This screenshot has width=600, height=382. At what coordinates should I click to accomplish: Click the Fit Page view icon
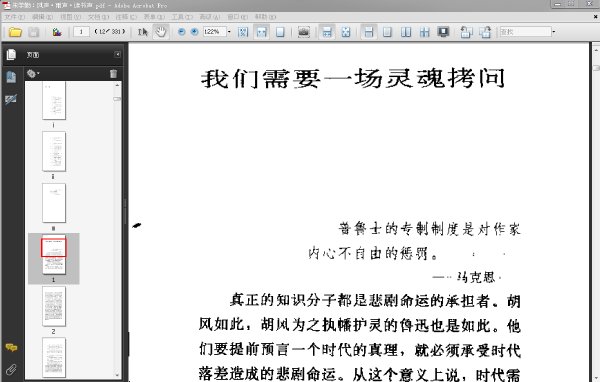pyautogui.click(x=280, y=32)
